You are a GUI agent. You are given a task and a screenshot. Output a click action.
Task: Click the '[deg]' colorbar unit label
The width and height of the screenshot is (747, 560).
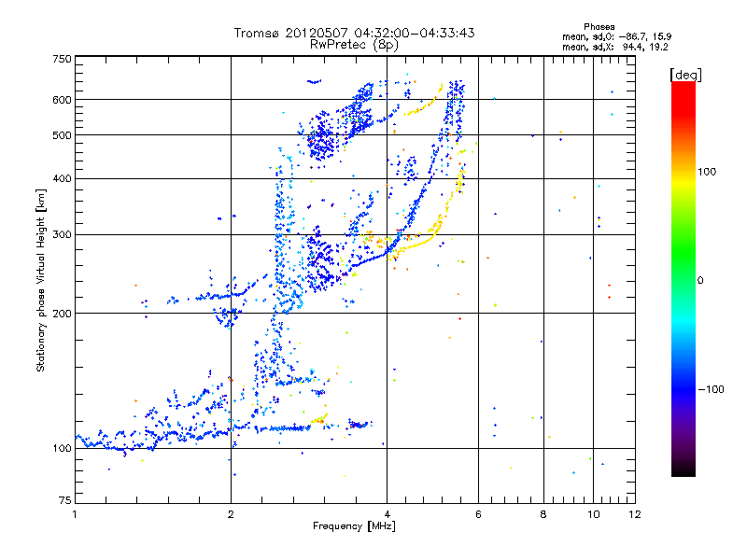click(x=685, y=75)
